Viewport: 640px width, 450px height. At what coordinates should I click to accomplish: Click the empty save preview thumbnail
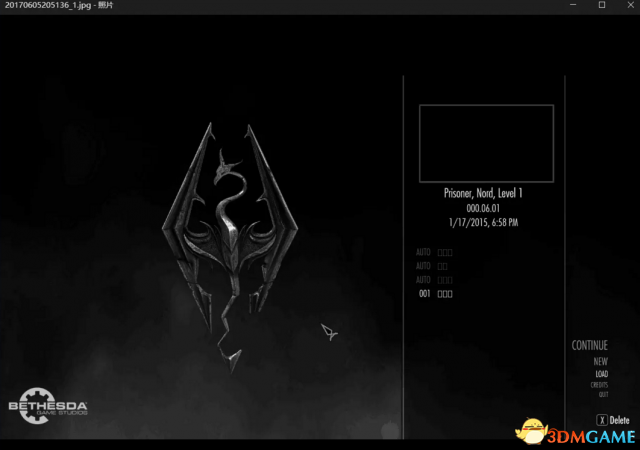click(x=486, y=143)
